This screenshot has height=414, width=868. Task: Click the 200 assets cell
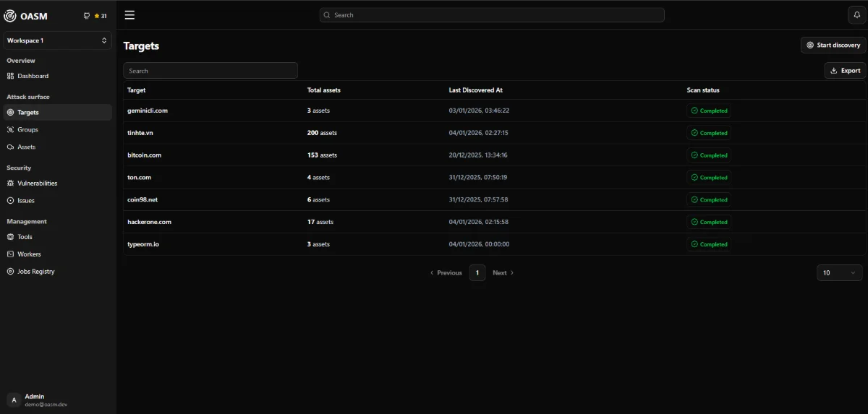point(322,133)
